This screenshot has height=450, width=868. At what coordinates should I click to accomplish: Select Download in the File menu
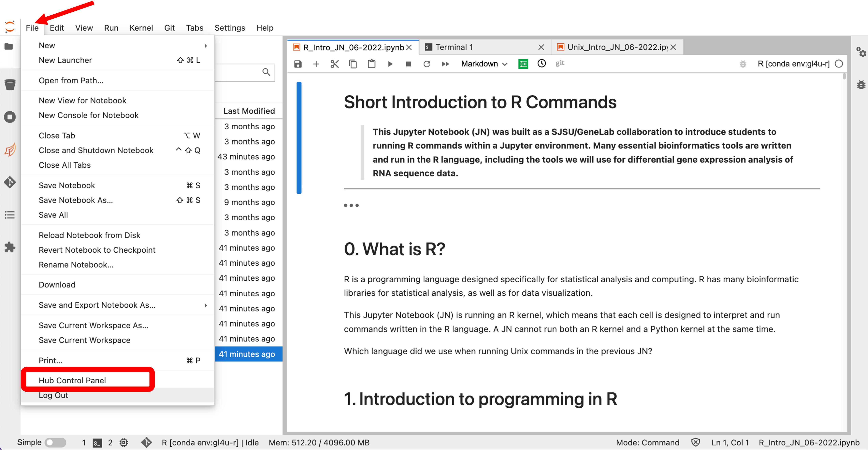coord(118,285)
